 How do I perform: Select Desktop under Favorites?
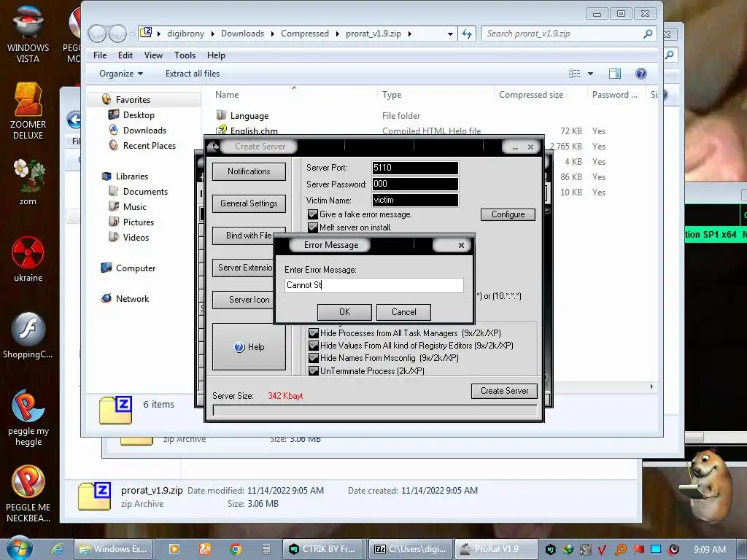tap(139, 115)
